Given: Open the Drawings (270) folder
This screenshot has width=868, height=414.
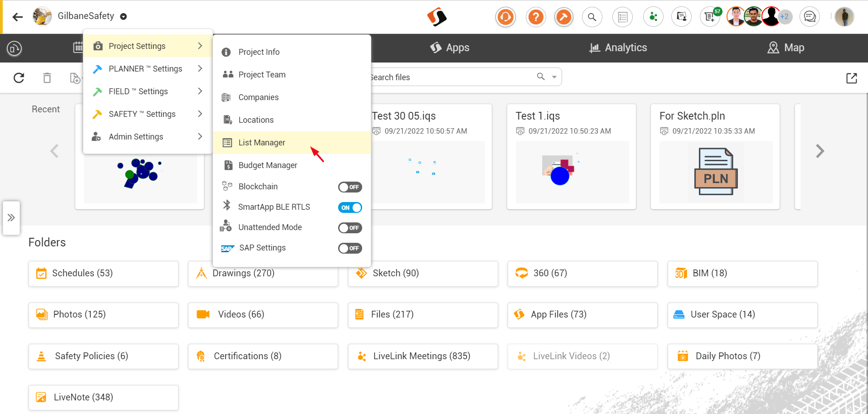Looking at the screenshot, I should 263,274.
